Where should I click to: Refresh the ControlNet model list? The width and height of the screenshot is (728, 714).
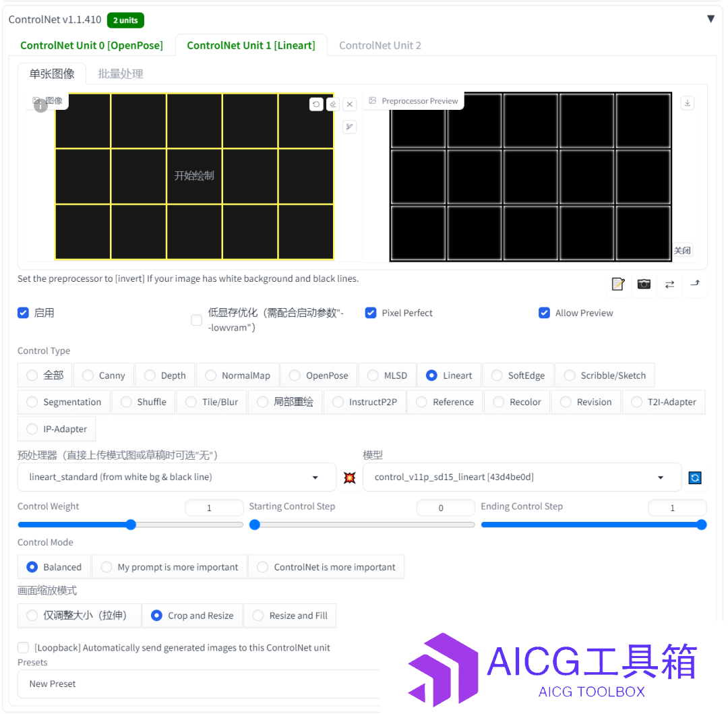(x=695, y=477)
